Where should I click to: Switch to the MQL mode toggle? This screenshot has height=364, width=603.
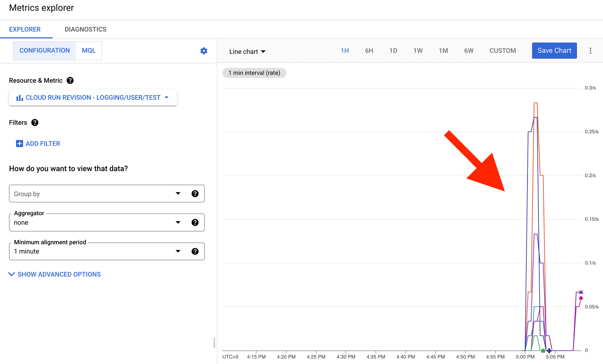[x=89, y=51]
